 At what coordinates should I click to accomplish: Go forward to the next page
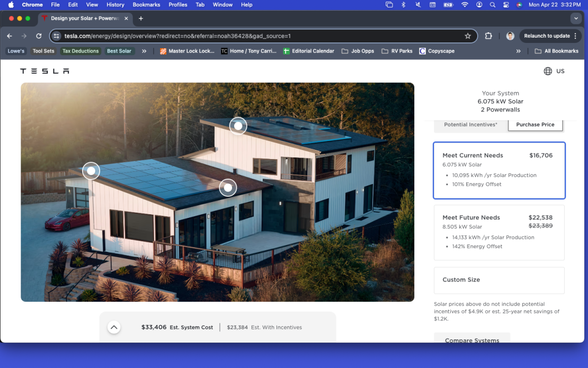pyautogui.click(x=24, y=36)
